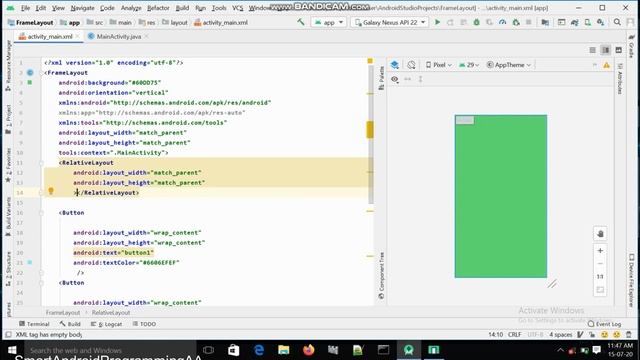Toggle the Palette side panel
Image resolution: width=640 pixels, height=360 pixels.
coord(381,78)
